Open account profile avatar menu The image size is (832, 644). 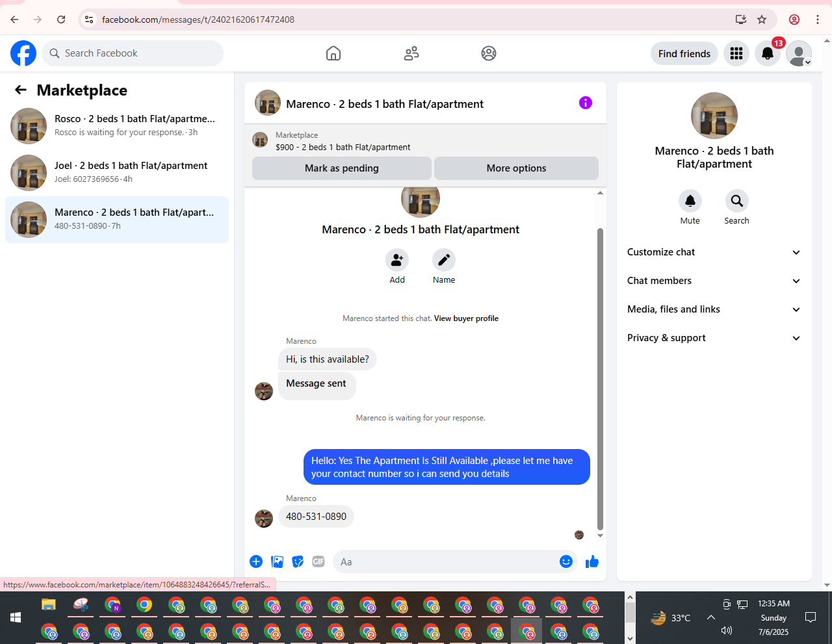pyautogui.click(x=799, y=53)
